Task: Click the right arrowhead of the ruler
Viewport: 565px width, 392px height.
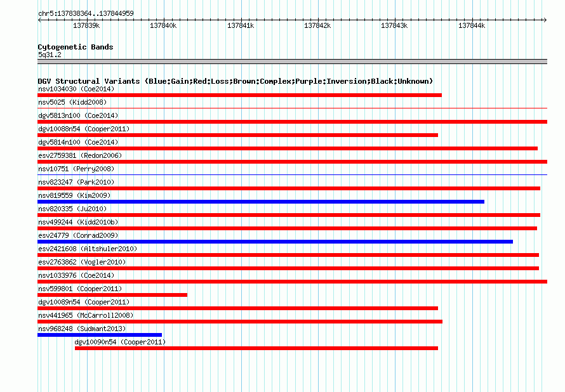Action: pyautogui.click(x=545, y=20)
